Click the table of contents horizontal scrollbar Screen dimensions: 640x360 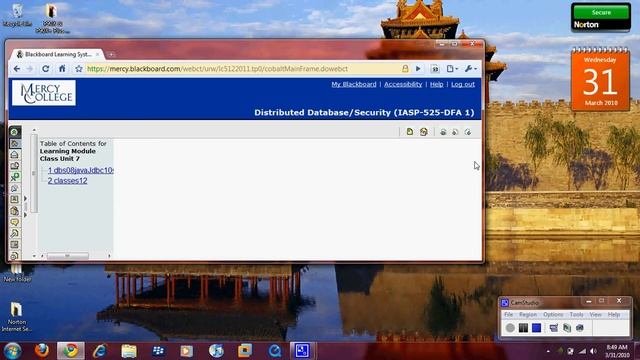(68, 256)
